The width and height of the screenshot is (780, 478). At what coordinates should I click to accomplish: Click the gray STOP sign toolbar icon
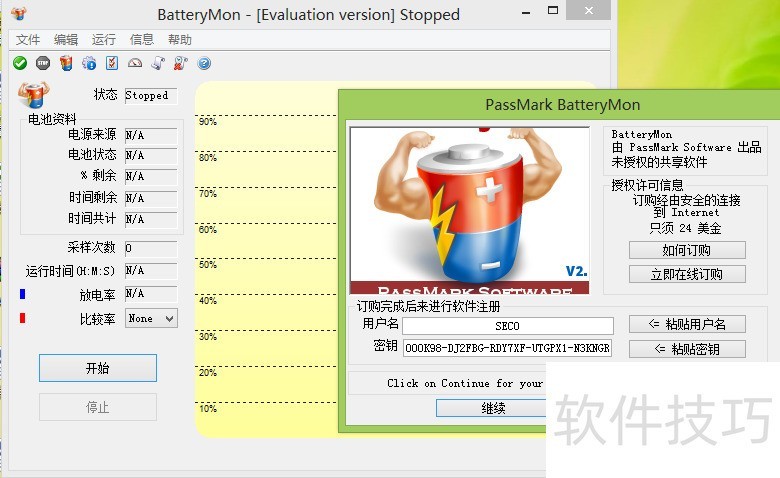[x=43, y=63]
